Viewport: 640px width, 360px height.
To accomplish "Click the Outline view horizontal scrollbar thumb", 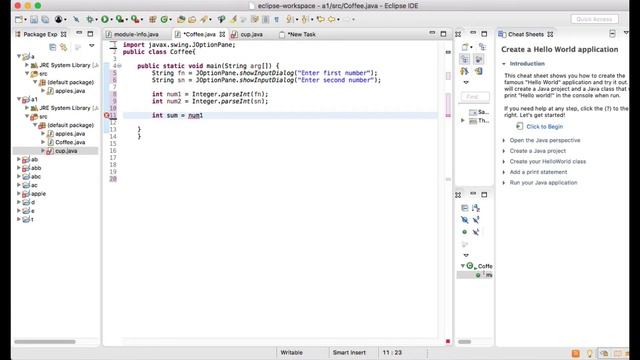I will [464, 342].
